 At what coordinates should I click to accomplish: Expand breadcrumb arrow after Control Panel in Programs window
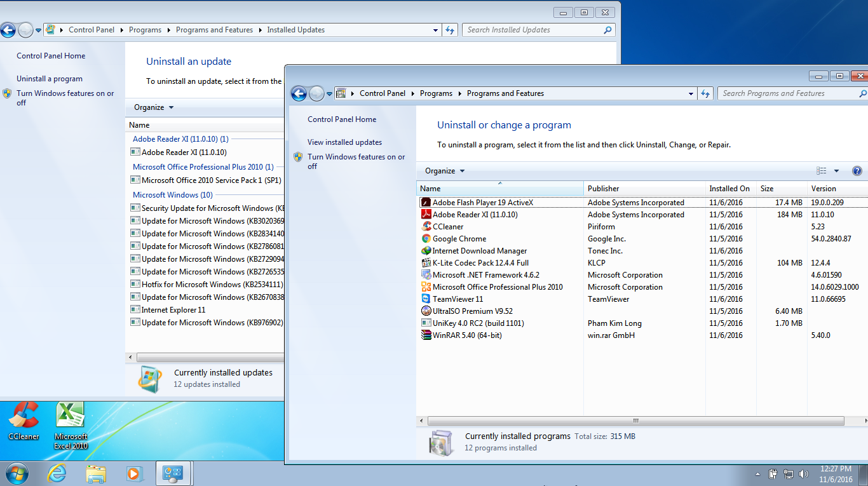(412, 93)
